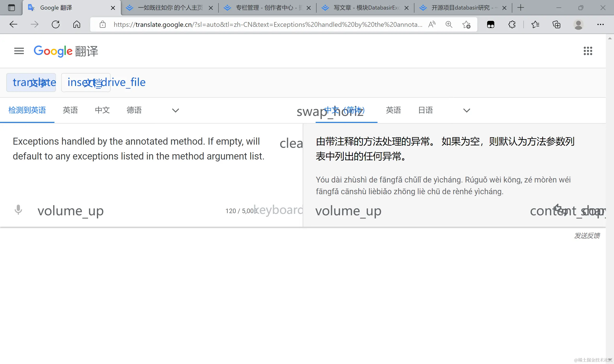Expand source language dropdown chevron
The image size is (614, 364).
tap(175, 110)
